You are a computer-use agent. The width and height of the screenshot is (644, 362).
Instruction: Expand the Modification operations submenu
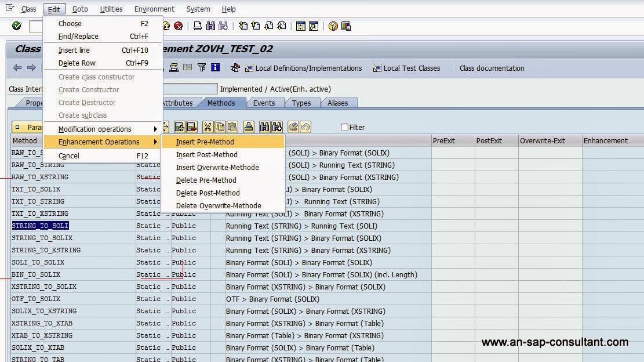coord(96,128)
